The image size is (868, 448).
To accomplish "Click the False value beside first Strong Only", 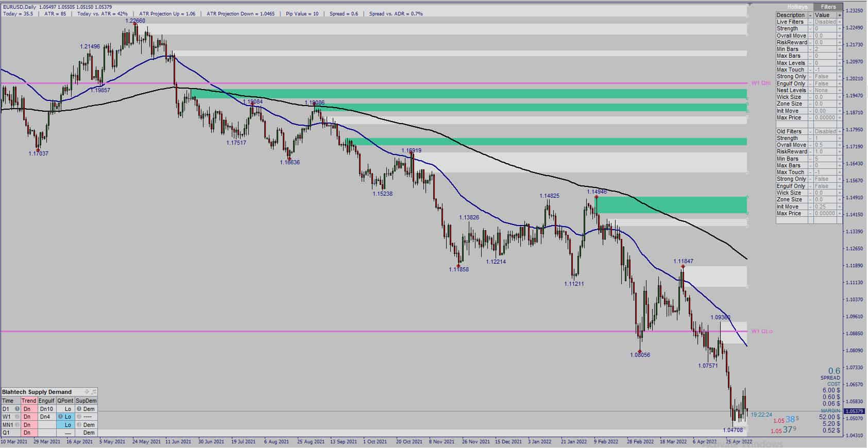I will point(825,77).
